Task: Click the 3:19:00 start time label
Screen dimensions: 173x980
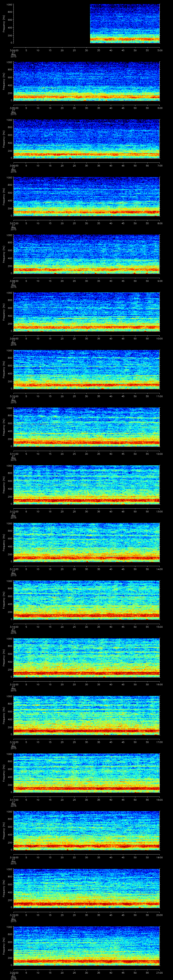Action: pos(14,915)
